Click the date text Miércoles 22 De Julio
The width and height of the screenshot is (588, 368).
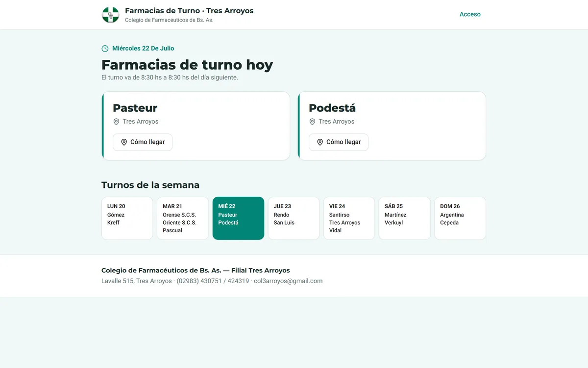coord(143,49)
